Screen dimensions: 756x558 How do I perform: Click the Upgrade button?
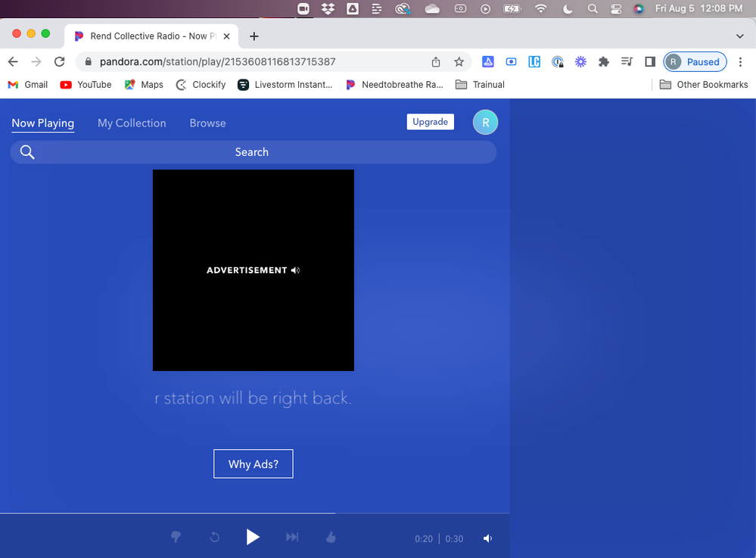coord(430,122)
